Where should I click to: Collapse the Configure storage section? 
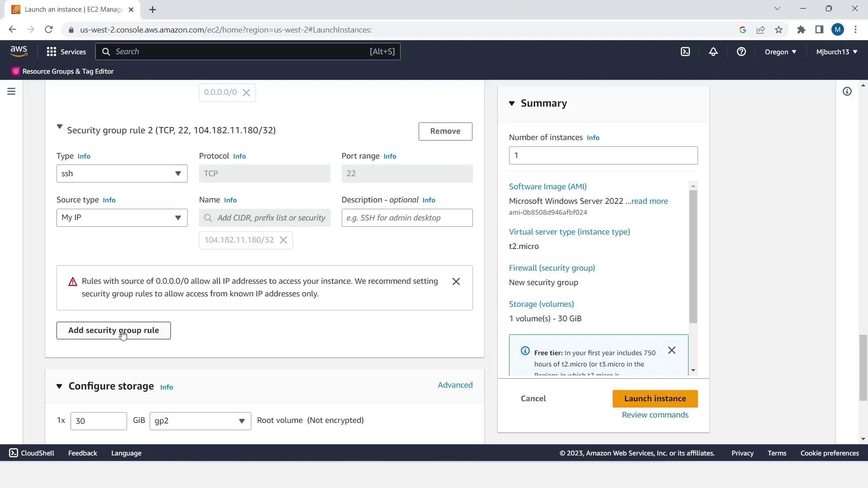(59, 386)
